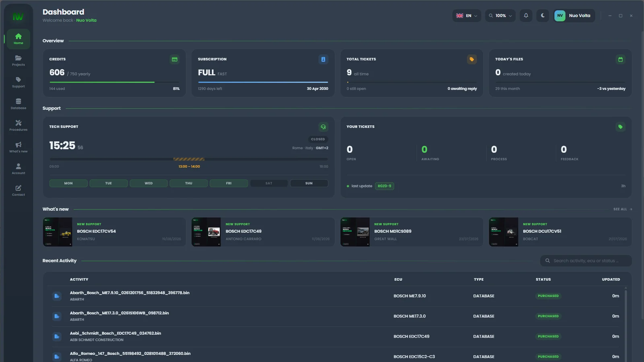This screenshot has width=644, height=362.
Task: Select the MON day tab
Action: tap(68, 183)
